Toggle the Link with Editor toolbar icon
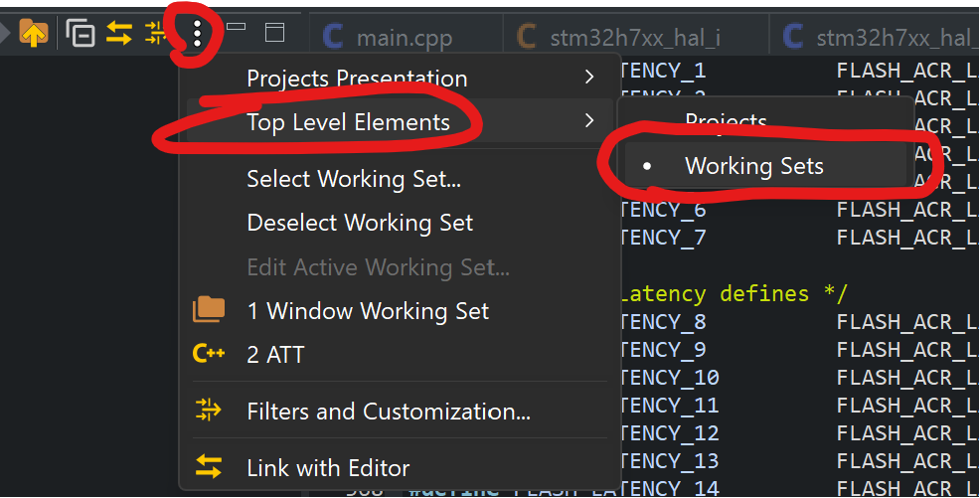 [x=118, y=33]
